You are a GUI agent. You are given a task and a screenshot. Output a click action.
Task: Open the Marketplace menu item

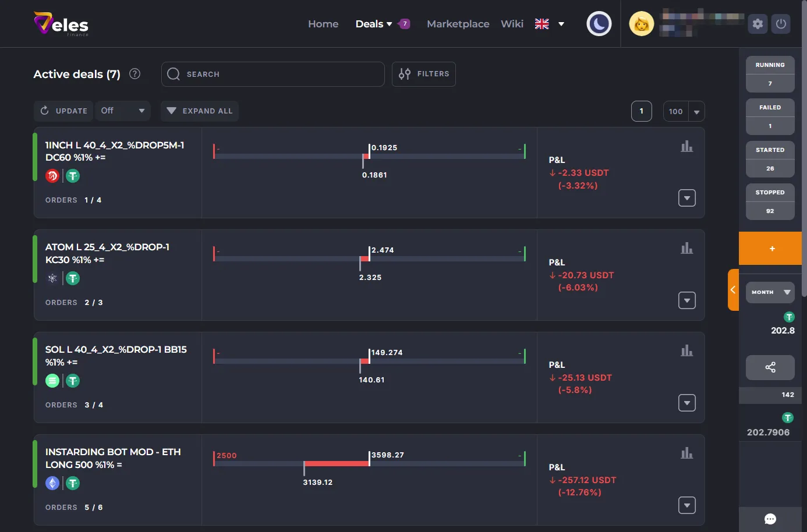pos(458,24)
